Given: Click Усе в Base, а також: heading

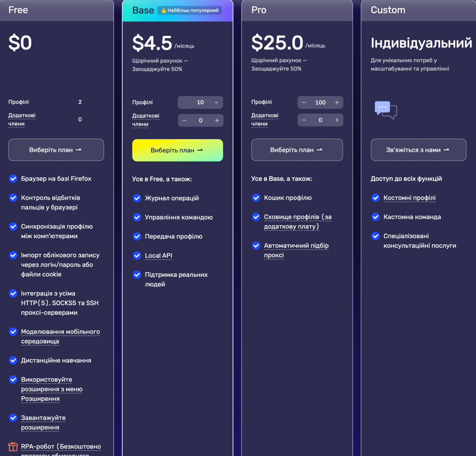Looking at the screenshot, I should click(x=281, y=179).
